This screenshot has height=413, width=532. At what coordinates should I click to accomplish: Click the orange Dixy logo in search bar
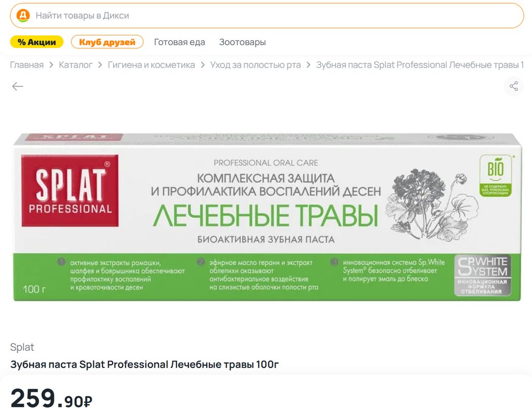[23, 16]
